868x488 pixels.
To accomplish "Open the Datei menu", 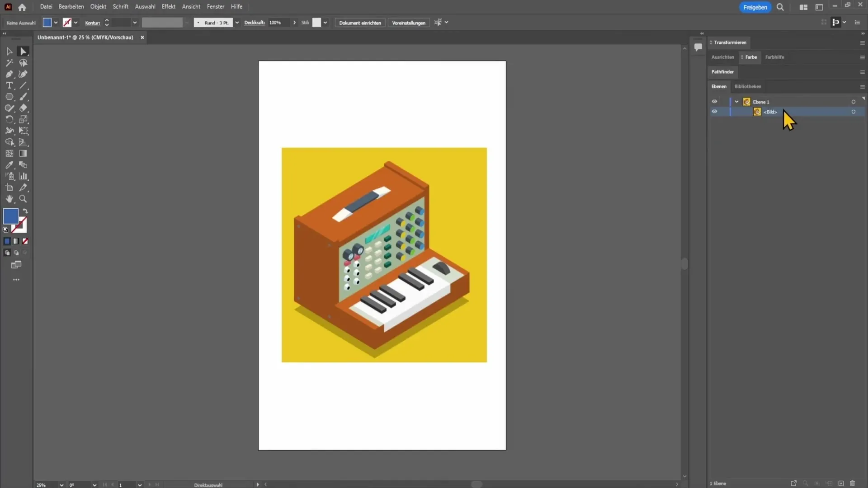I will [x=46, y=7].
